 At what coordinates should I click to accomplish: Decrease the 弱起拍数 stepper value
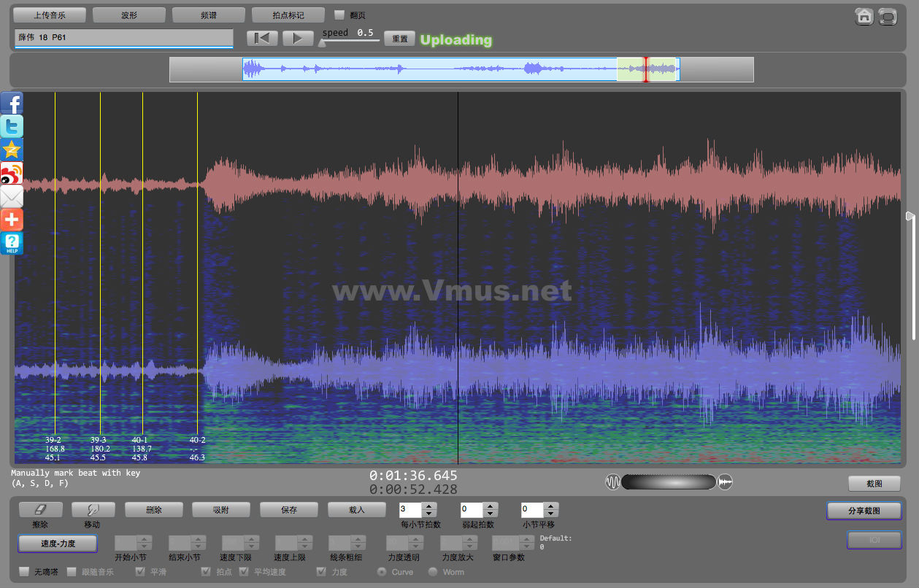490,514
